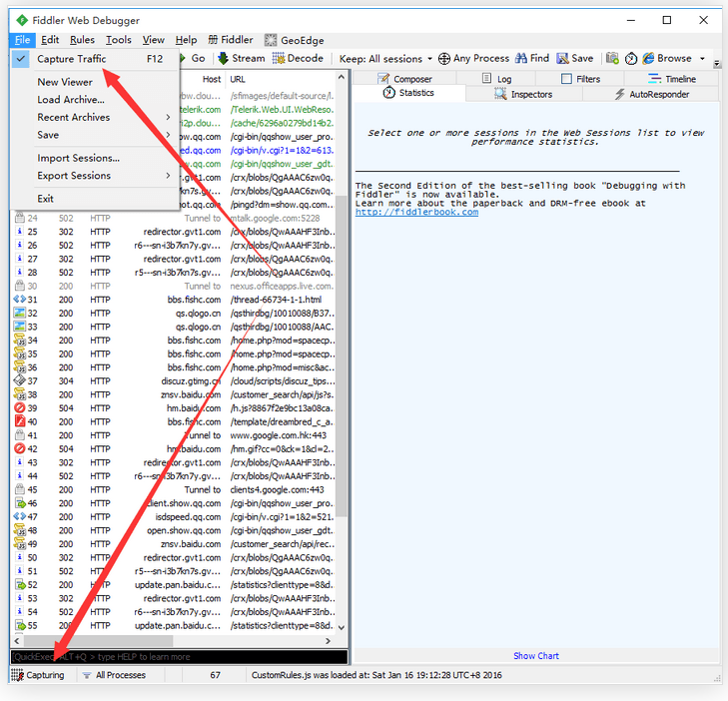Click the session list scroll-up arrow
The height and width of the screenshot is (701, 728).
click(x=342, y=78)
